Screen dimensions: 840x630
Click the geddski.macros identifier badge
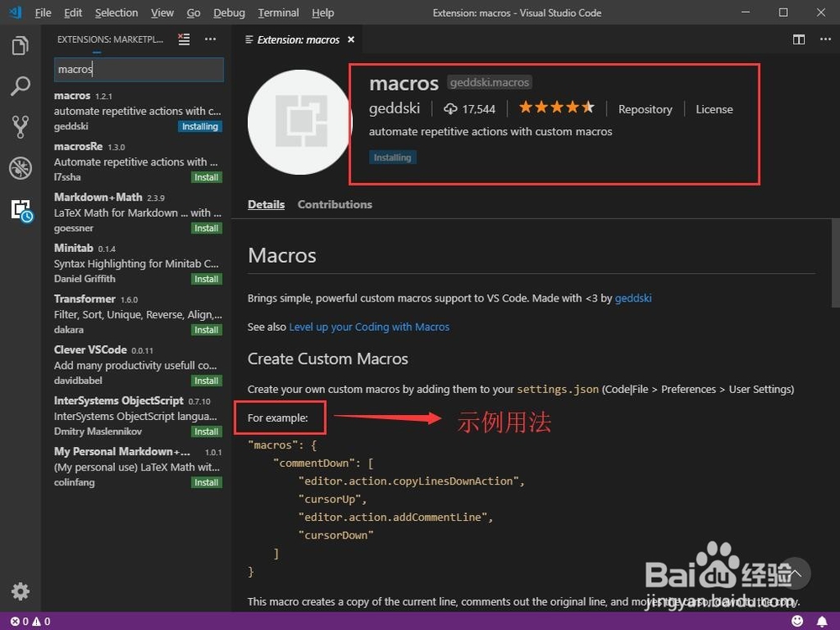[489, 82]
